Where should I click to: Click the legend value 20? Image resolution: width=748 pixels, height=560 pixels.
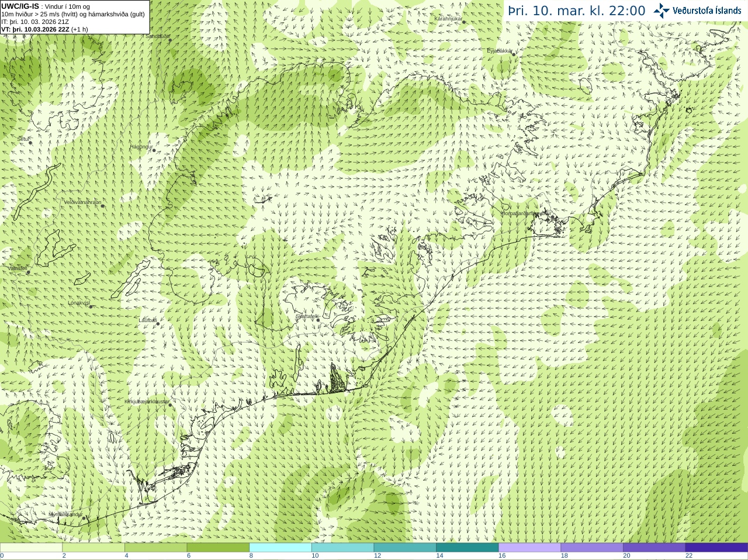point(626,556)
